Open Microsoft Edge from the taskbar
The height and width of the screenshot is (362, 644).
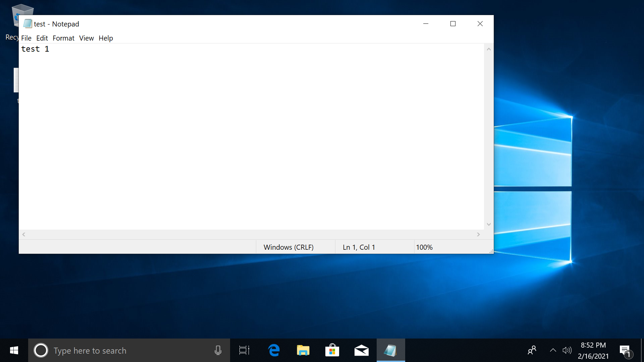(274, 350)
